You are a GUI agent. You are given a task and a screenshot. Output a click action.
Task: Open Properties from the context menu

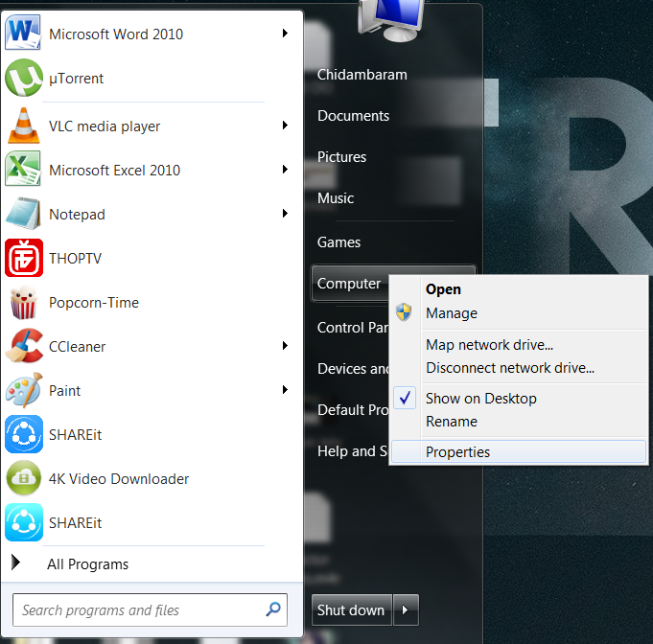[519, 451]
